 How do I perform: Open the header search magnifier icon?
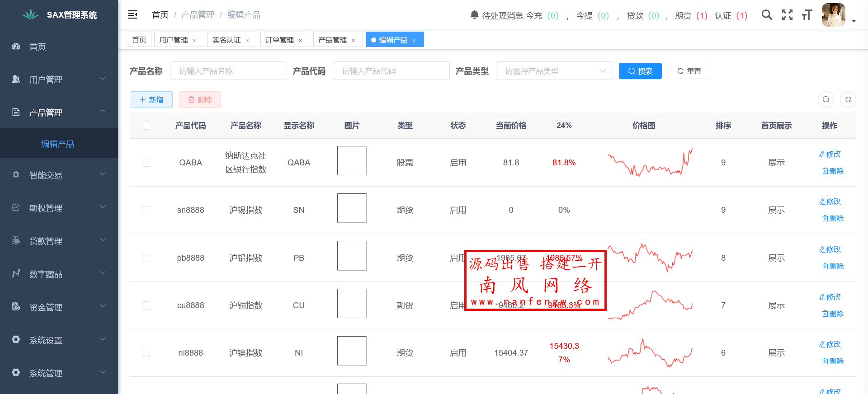coord(766,15)
